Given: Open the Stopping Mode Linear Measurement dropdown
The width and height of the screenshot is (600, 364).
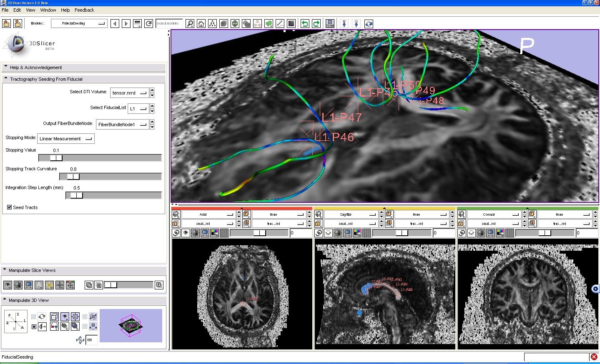Looking at the screenshot, I should pos(66,139).
